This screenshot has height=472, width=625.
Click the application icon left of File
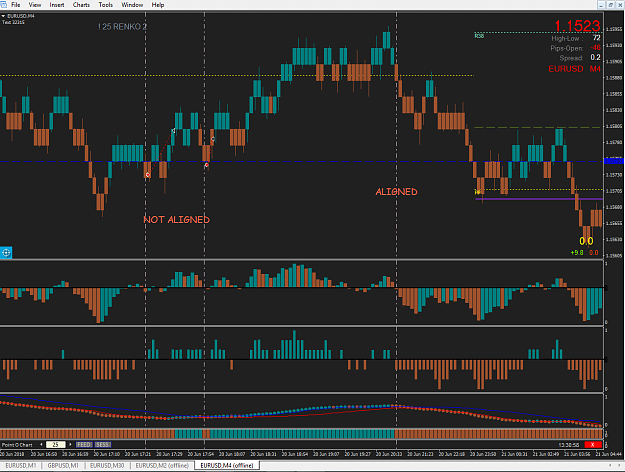(4, 5)
